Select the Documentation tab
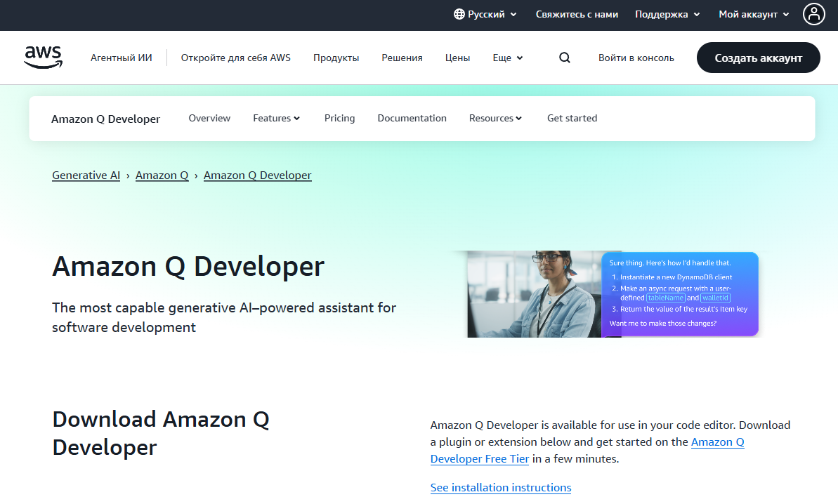Screen dimensions: 838x504 412,118
